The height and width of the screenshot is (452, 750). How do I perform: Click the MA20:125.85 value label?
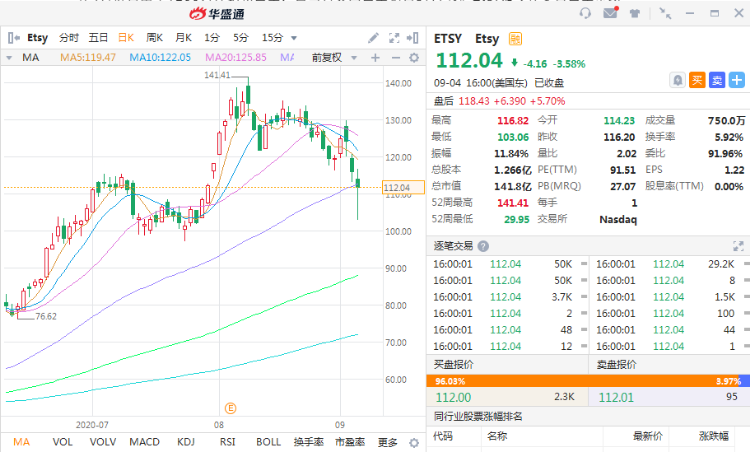(x=236, y=58)
